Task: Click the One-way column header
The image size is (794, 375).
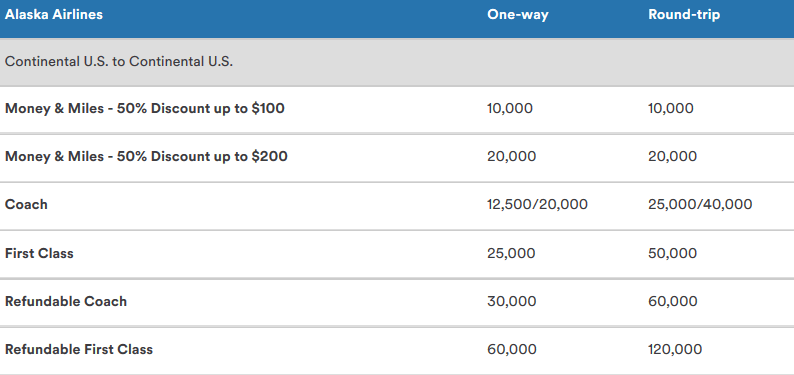Action: [518, 15]
